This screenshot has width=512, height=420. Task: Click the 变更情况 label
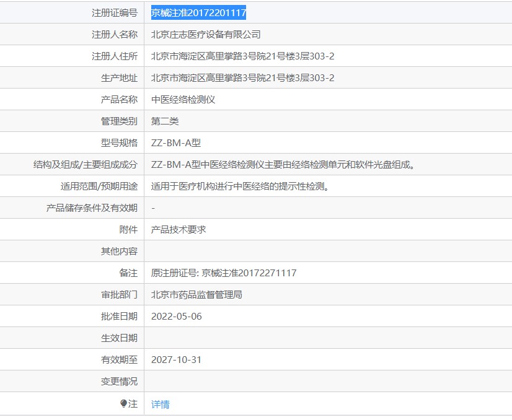click(x=119, y=382)
